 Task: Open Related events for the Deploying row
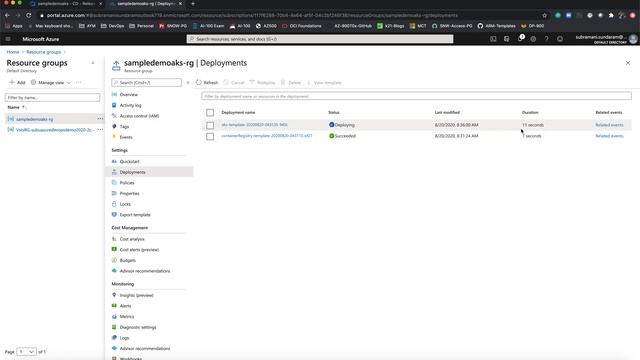(x=609, y=125)
